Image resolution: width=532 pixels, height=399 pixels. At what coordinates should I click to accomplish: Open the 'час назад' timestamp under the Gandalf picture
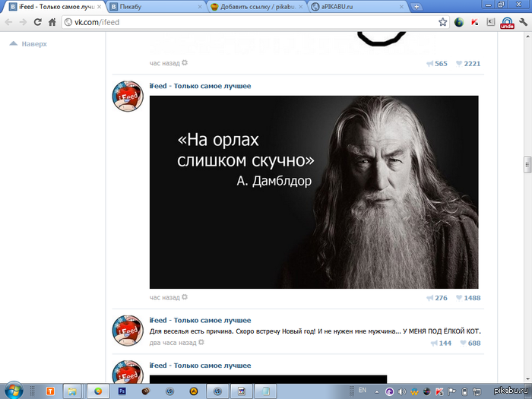[165, 298]
